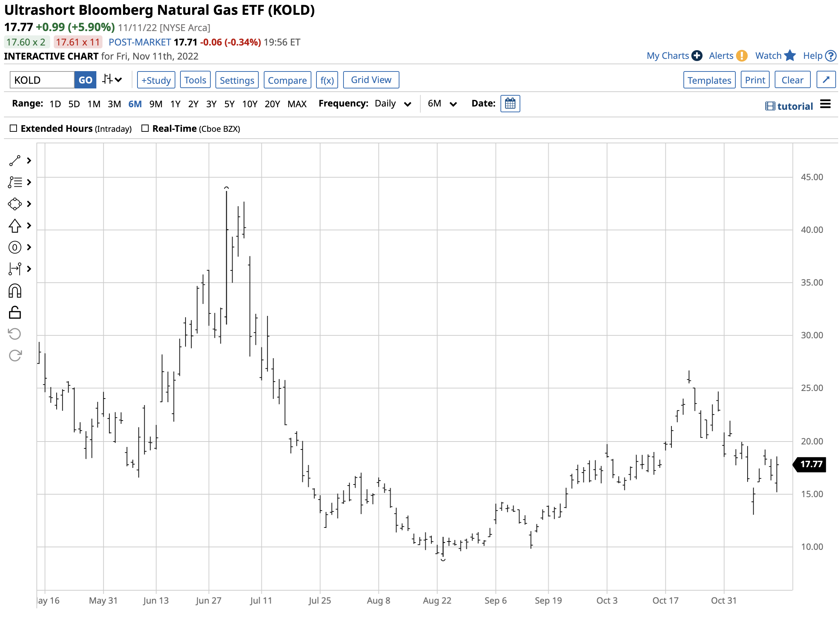
Task: Open the hamburger menu next to tutorial
Action: 825,104
